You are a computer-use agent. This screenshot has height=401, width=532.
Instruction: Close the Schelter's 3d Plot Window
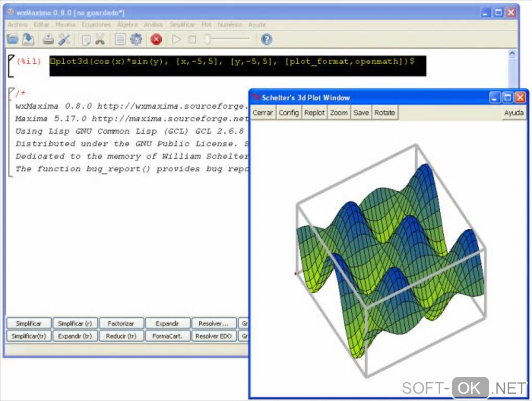click(x=520, y=98)
